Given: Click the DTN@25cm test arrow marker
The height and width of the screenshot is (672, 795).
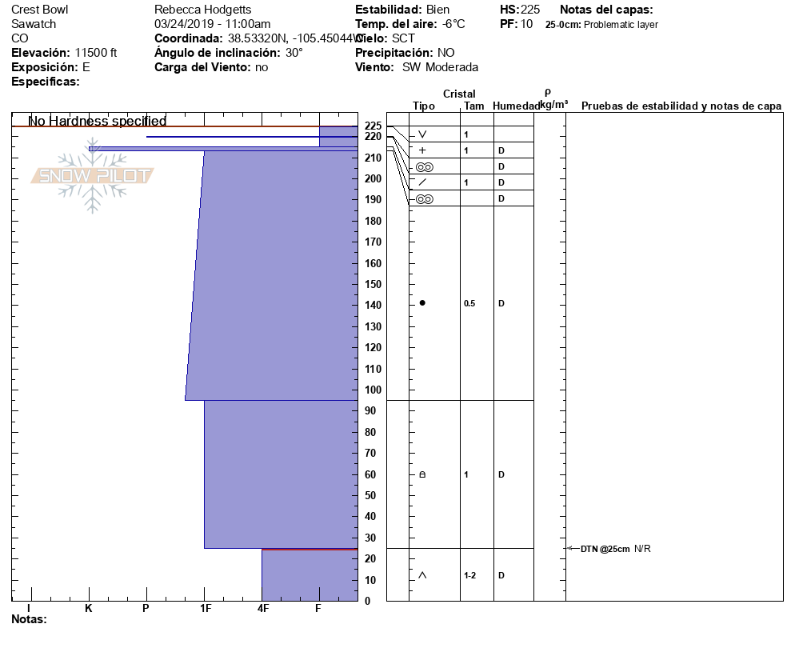Looking at the screenshot, I should click(573, 548).
